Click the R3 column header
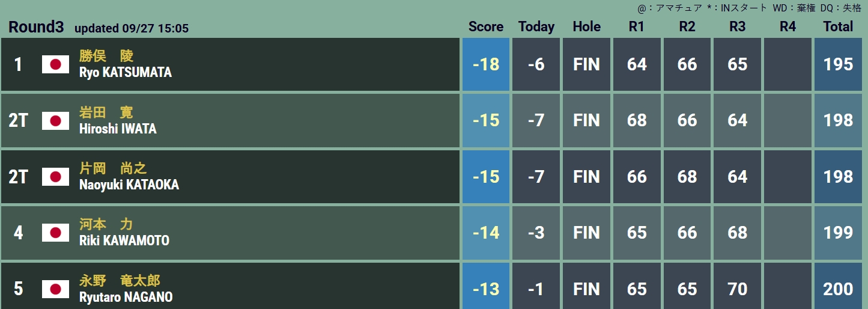Viewport: 868px width, 309px height. click(737, 26)
